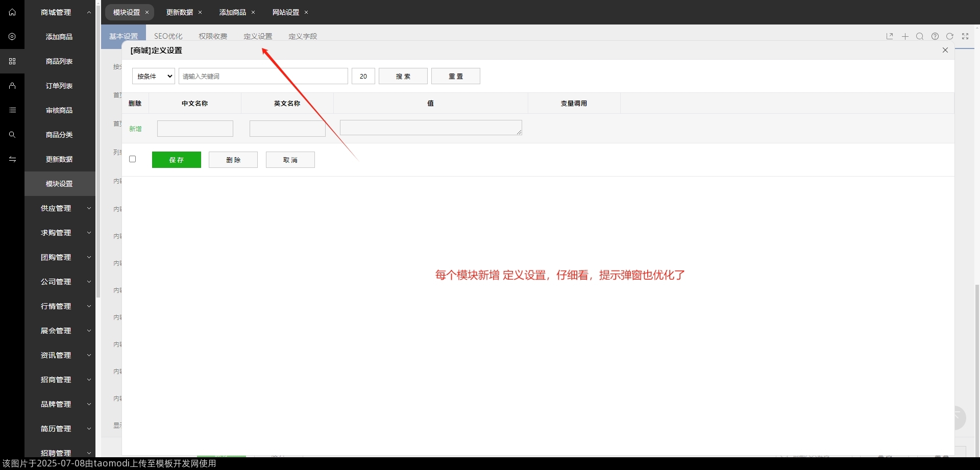Viewport: 980px width, 470px height.
Task: Open external link icon at top right
Action: pyautogui.click(x=890, y=36)
